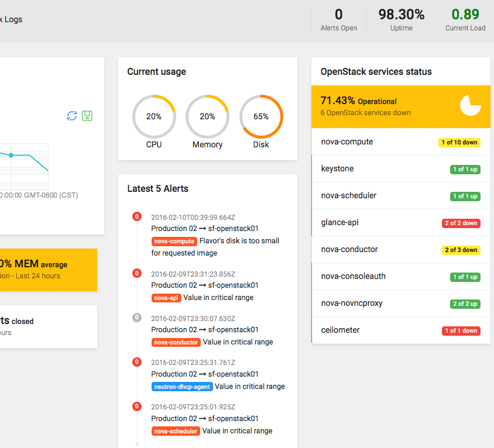The image size is (494, 448).
Task: Open the nova-novncproxy service row
Action: coord(401,303)
